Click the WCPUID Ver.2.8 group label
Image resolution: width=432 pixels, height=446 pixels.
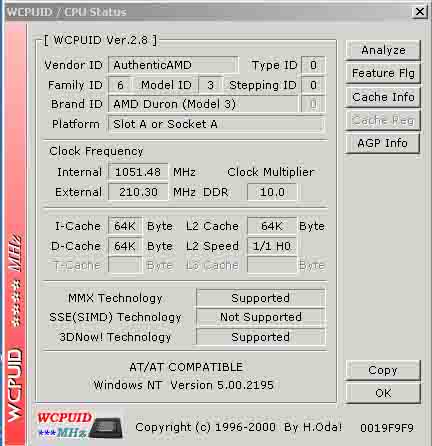100,40
